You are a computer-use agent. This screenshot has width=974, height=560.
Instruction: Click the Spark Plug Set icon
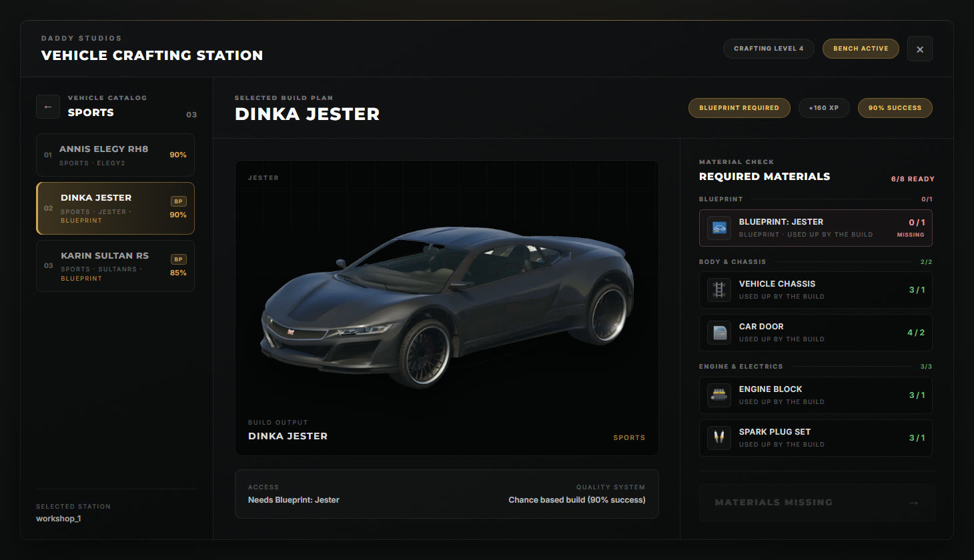pyautogui.click(x=719, y=438)
